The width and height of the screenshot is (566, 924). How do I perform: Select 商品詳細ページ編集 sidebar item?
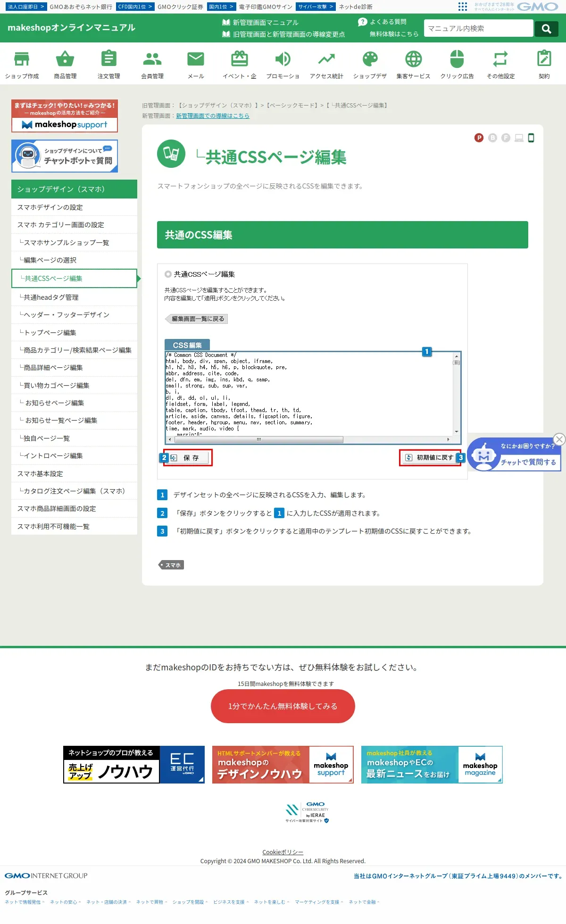pos(74,367)
